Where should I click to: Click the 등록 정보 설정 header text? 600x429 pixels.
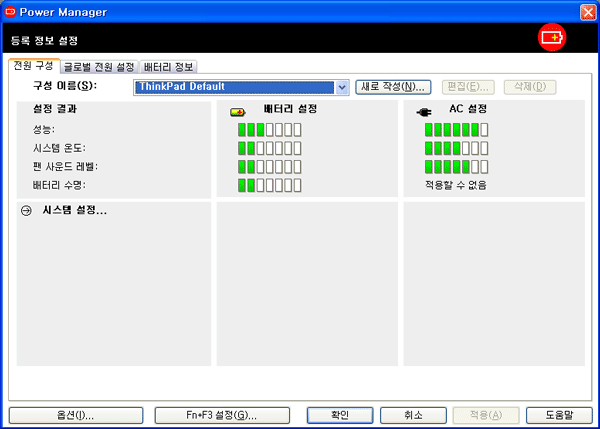click(x=44, y=41)
